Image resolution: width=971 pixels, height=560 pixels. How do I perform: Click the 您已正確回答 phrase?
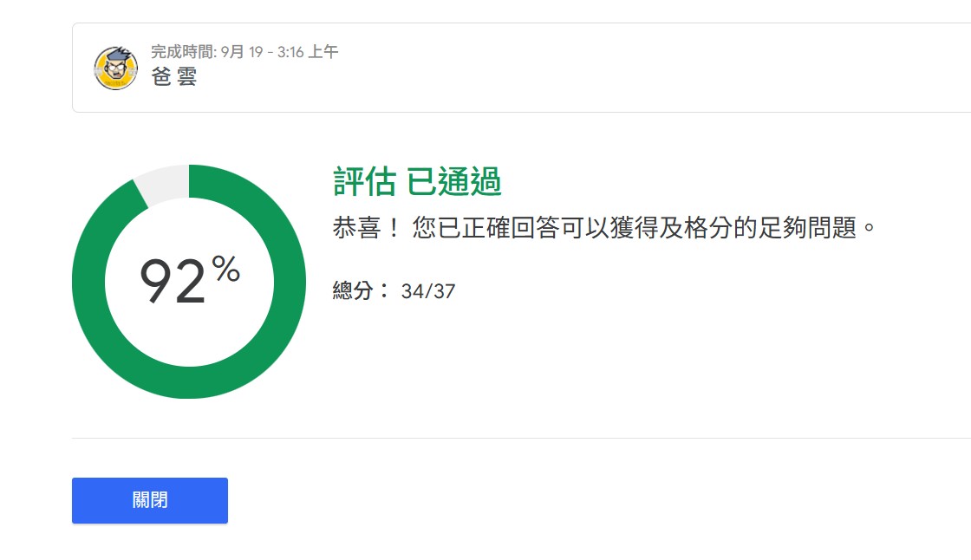point(481,229)
